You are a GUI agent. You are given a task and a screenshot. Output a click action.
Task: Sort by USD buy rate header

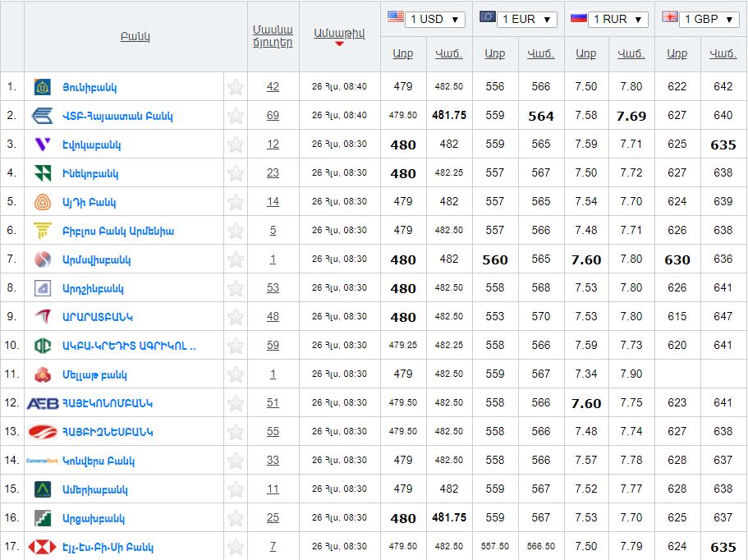pos(403,54)
